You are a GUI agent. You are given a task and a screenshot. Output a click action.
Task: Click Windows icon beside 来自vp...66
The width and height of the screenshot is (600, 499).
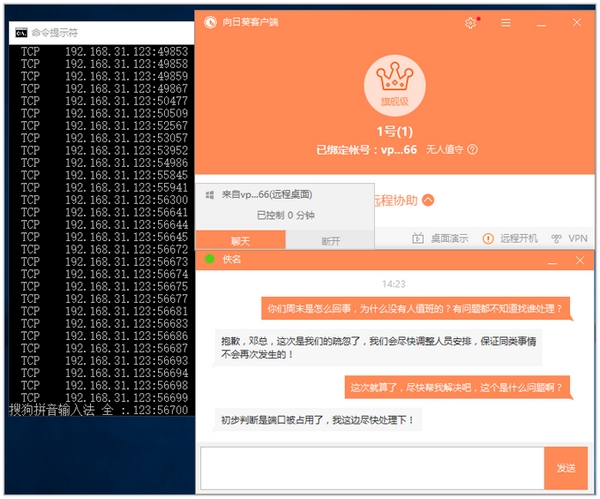pyautogui.click(x=210, y=195)
